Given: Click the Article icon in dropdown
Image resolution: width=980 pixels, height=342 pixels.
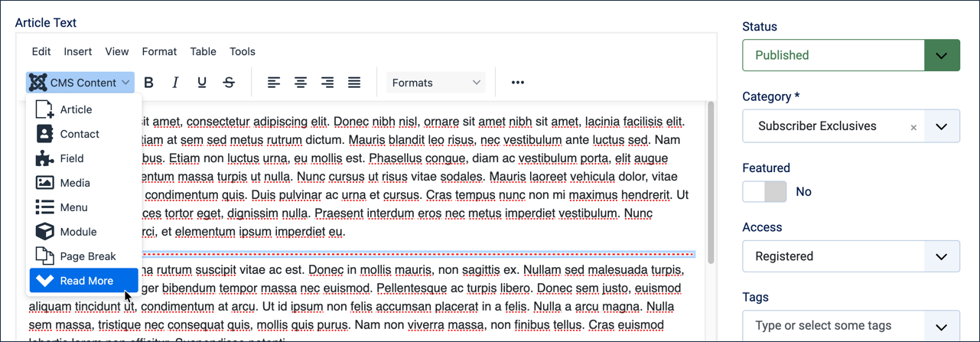Looking at the screenshot, I should tap(45, 109).
